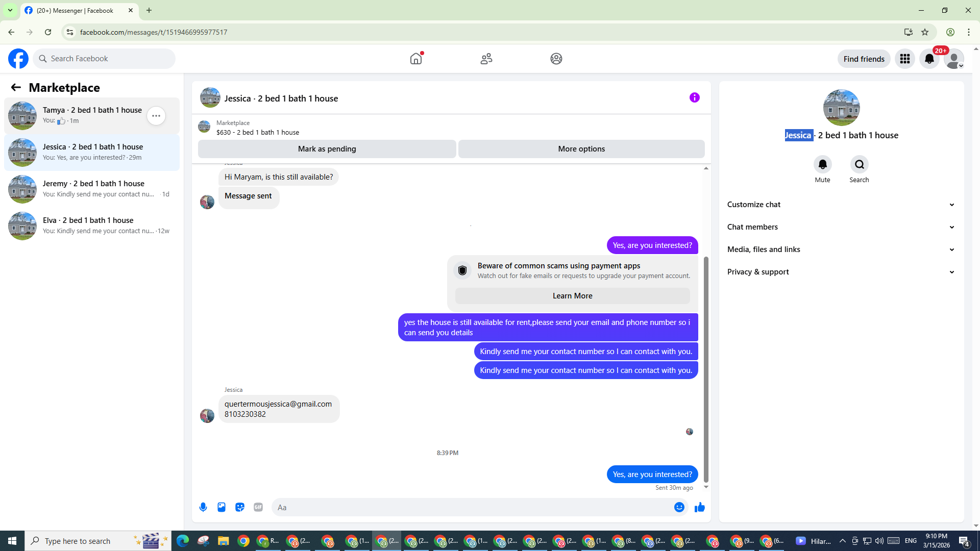This screenshot has width=980, height=551.
Task: Open the account profile menu
Action: coord(954,59)
